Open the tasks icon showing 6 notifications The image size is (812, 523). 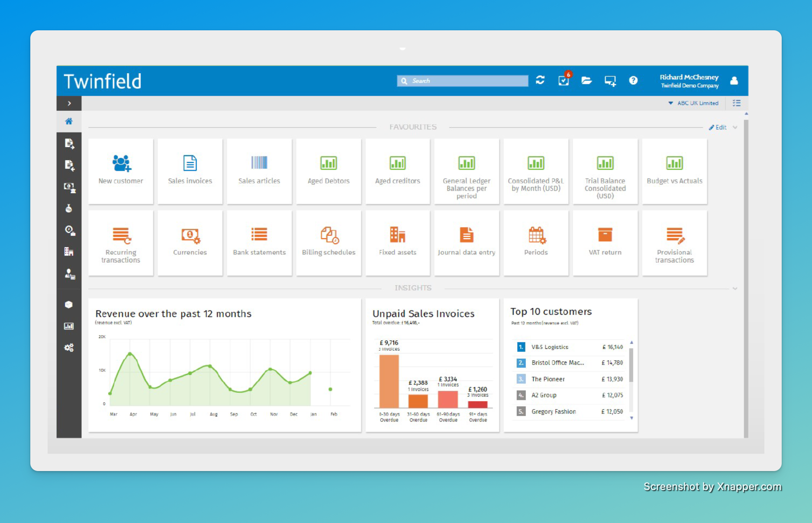pos(563,81)
